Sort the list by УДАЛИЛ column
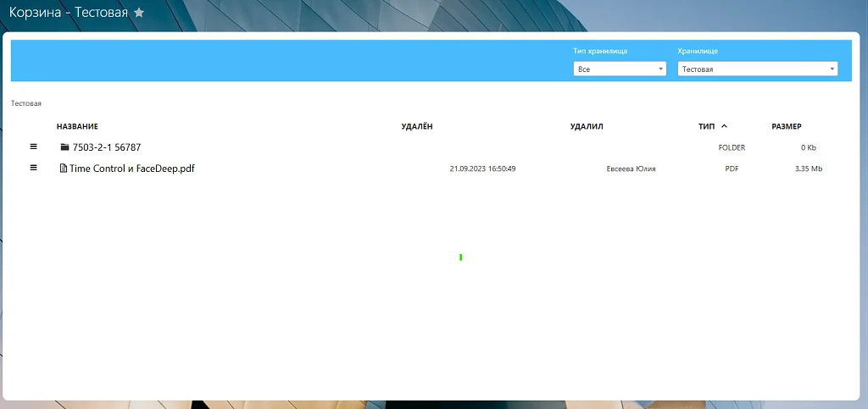The height and width of the screenshot is (409, 868). (587, 126)
